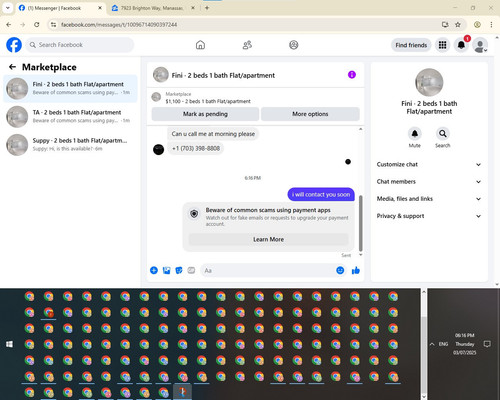Screen dimensions: 500x400
Task: Open the Groups icon in top navigation
Action: point(294,45)
